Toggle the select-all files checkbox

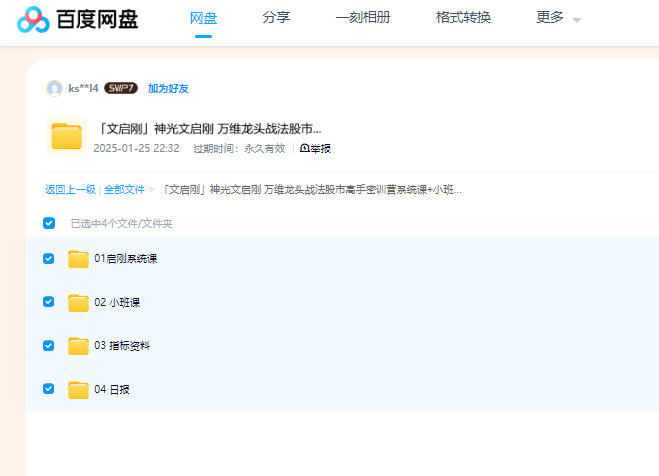49,223
